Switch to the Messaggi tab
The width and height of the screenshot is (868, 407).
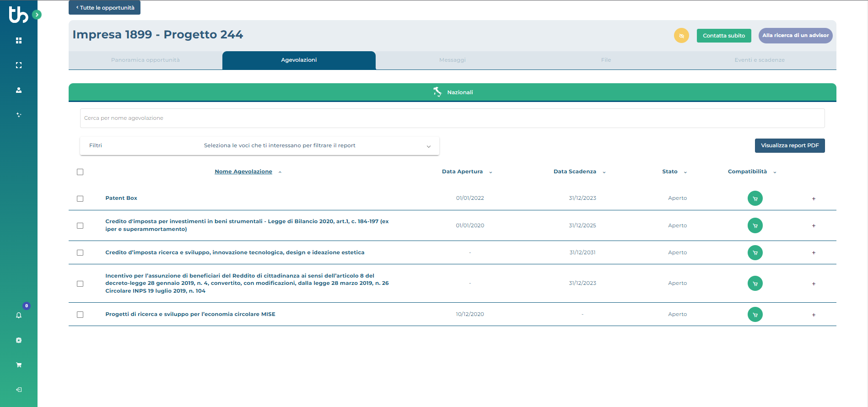coord(453,60)
